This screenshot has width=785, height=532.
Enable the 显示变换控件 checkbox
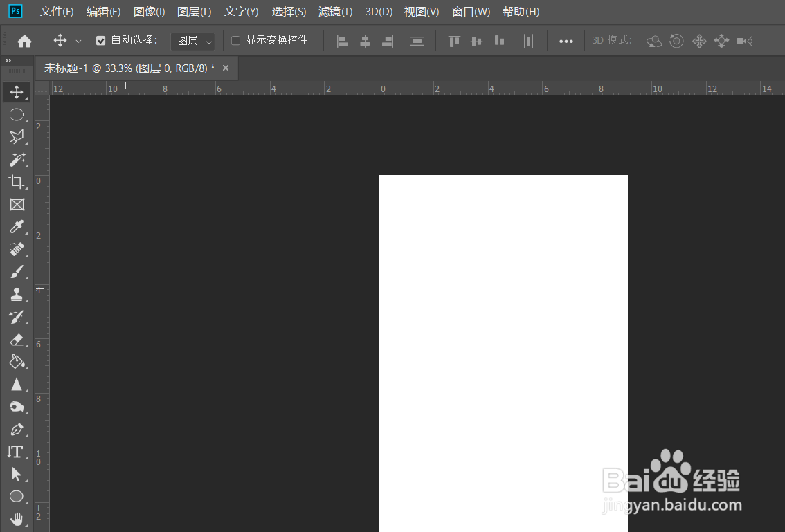[235, 41]
